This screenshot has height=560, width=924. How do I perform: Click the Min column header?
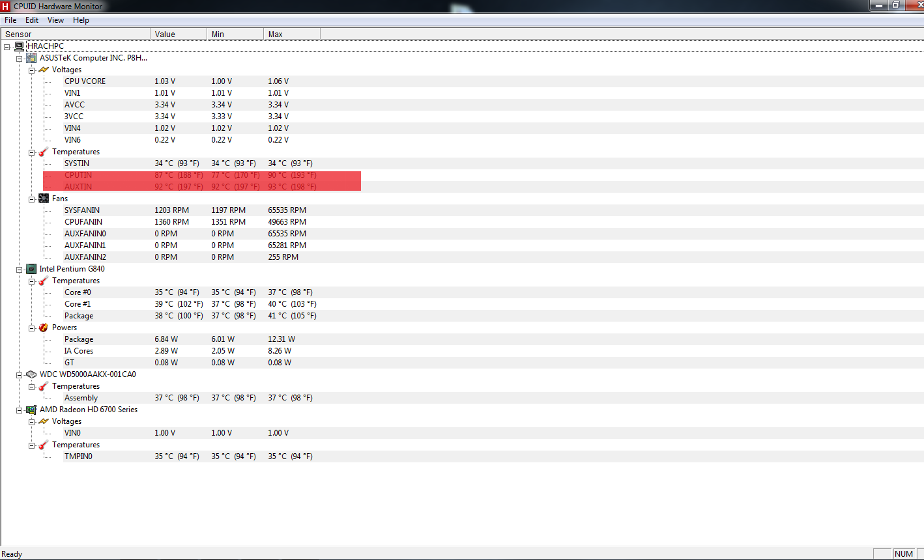coord(235,34)
